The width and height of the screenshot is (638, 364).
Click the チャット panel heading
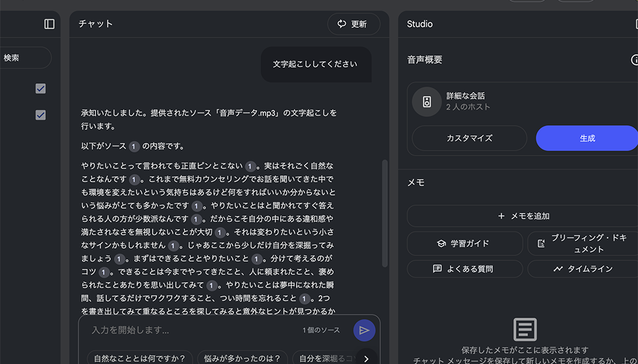pos(95,24)
